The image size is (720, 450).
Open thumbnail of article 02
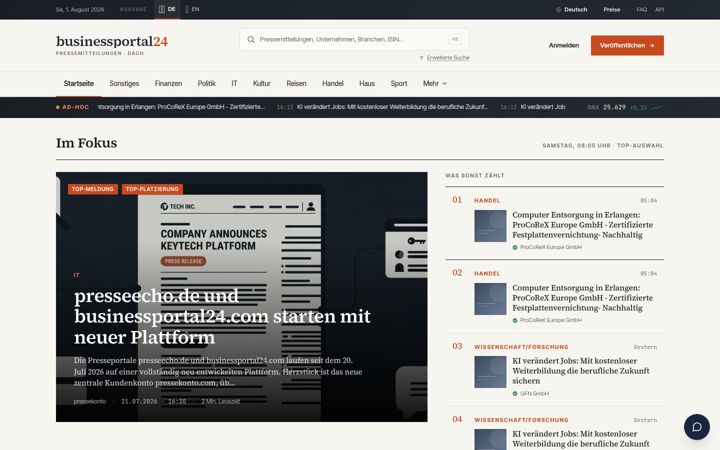[x=490, y=299]
